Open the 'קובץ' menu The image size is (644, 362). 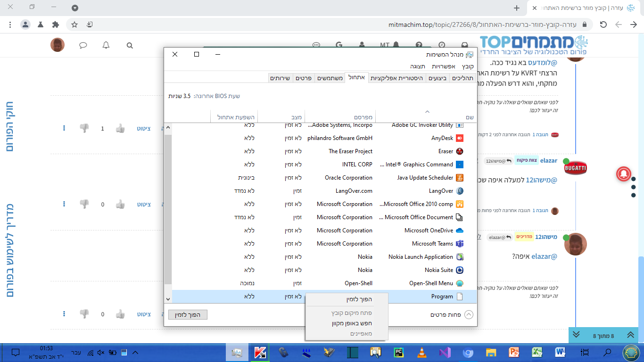click(x=468, y=66)
